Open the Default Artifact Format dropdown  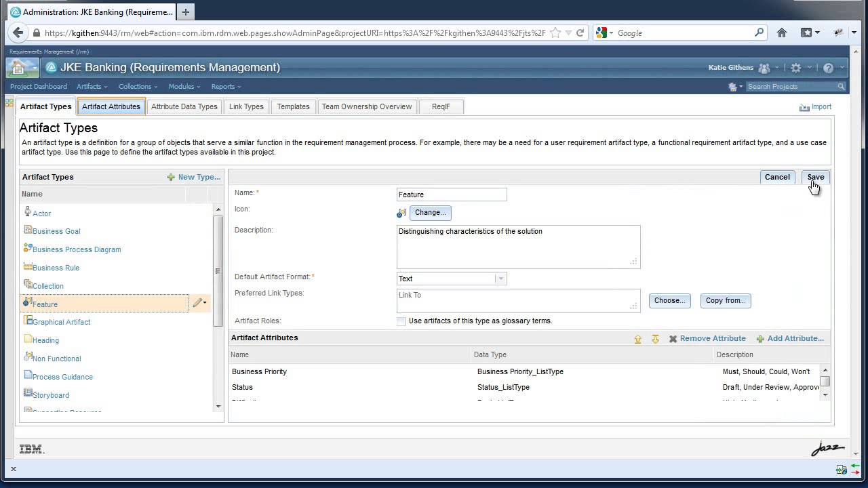(500, 279)
